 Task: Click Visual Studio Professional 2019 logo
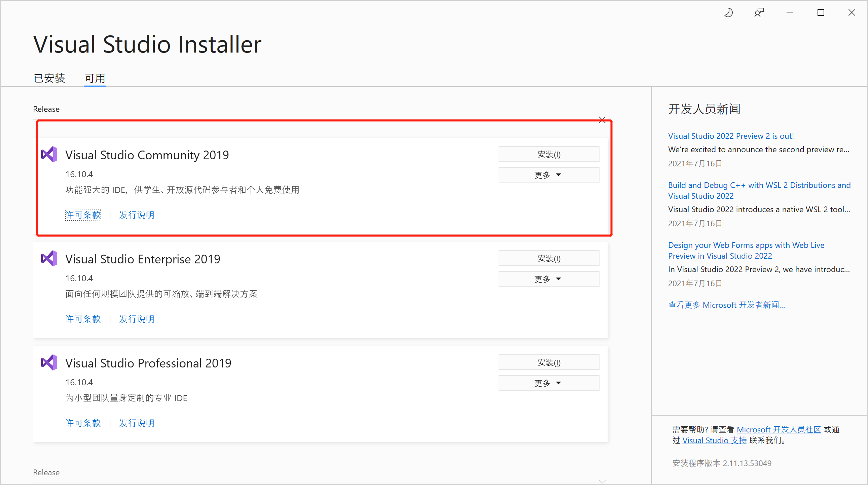pos(49,362)
